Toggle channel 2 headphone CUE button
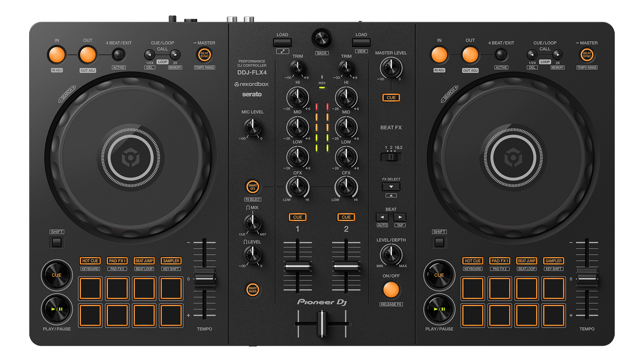 [x=346, y=217]
